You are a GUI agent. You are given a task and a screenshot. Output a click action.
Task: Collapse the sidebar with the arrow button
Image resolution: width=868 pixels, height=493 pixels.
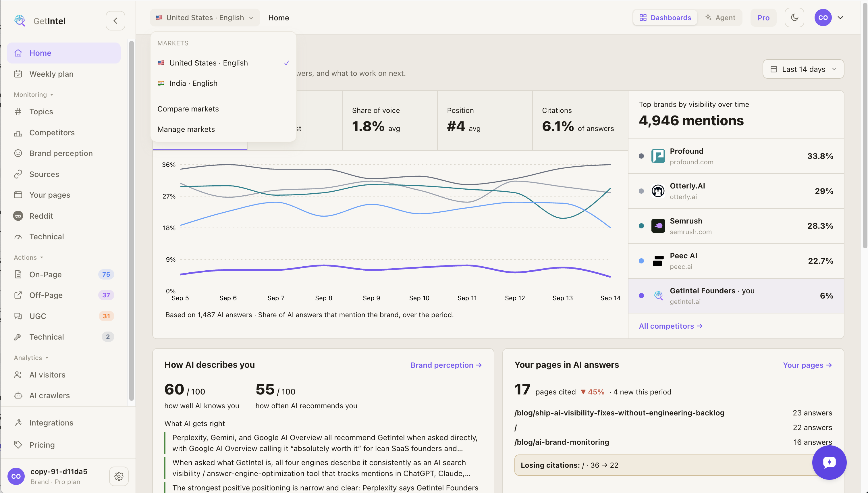point(115,21)
